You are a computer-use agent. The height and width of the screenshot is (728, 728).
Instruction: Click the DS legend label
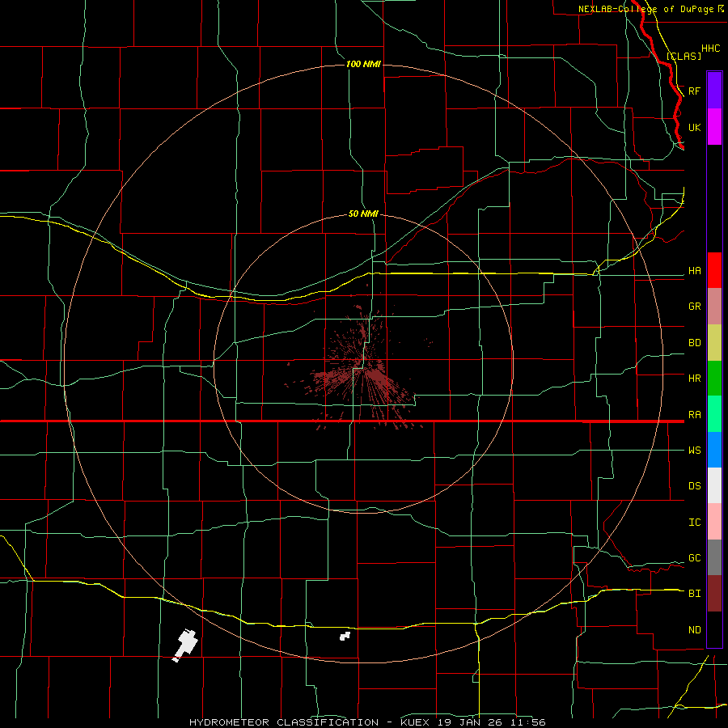695,486
